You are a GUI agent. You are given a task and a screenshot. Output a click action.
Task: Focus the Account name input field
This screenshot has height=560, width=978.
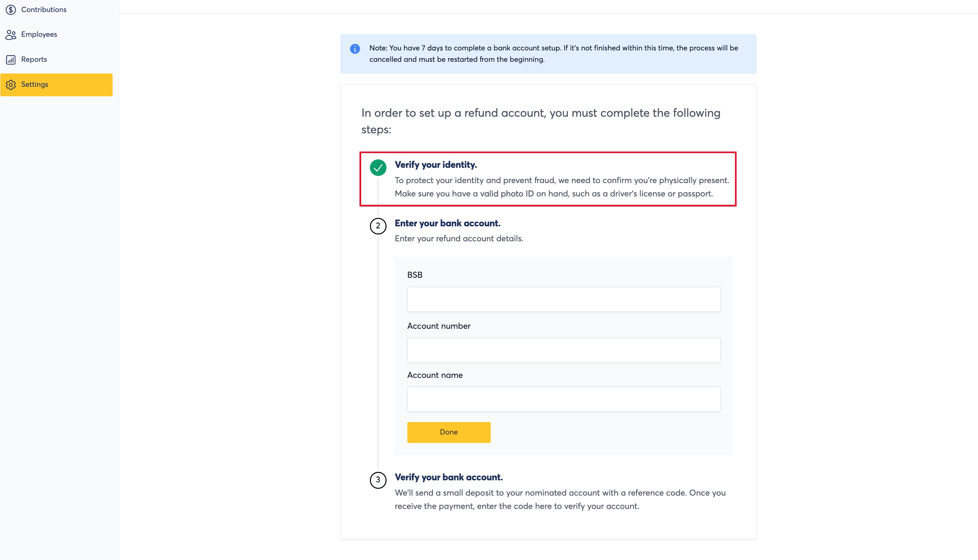(564, 399)
